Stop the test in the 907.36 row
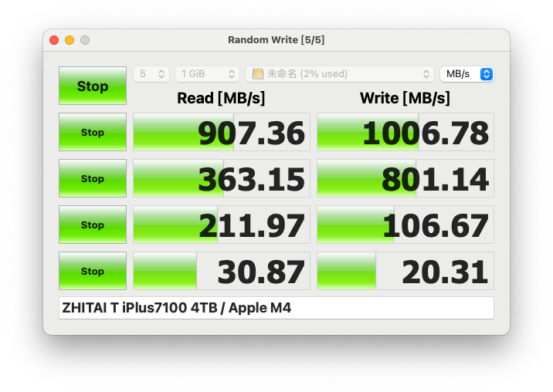The width and height of the screenshot is (553, 392). (x=93, y=132)
